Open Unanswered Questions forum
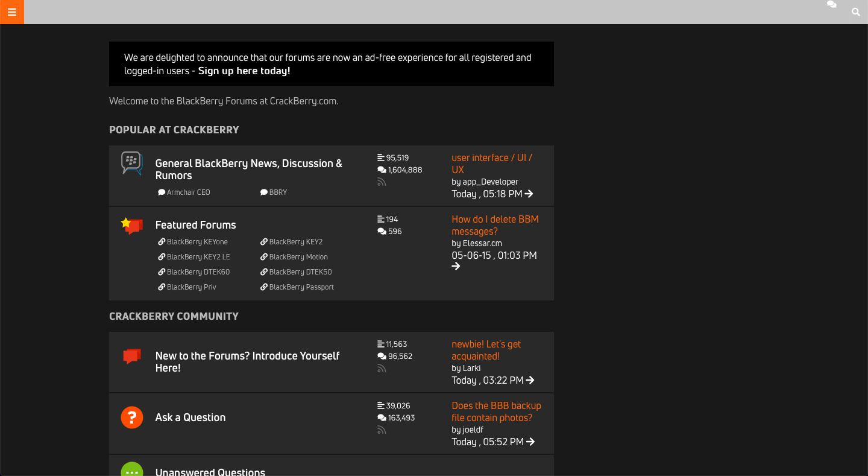868x476 pixels. (x=210, y=471)
